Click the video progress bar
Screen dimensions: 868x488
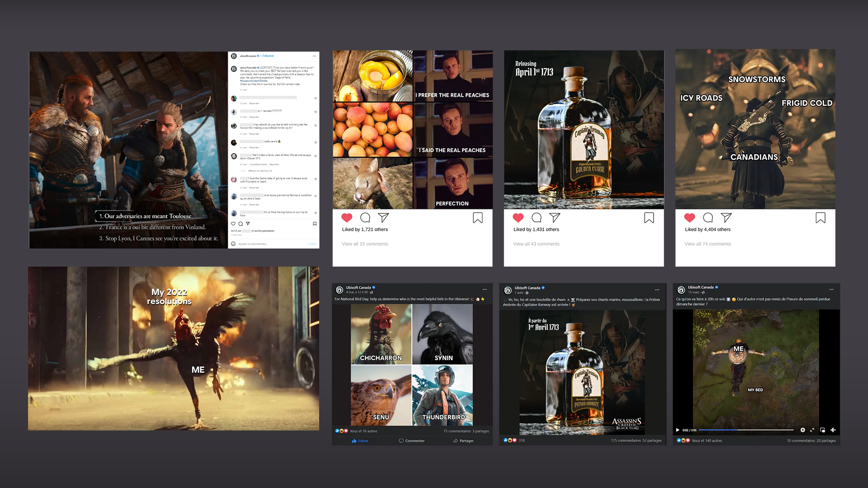(x=746, y=430)
